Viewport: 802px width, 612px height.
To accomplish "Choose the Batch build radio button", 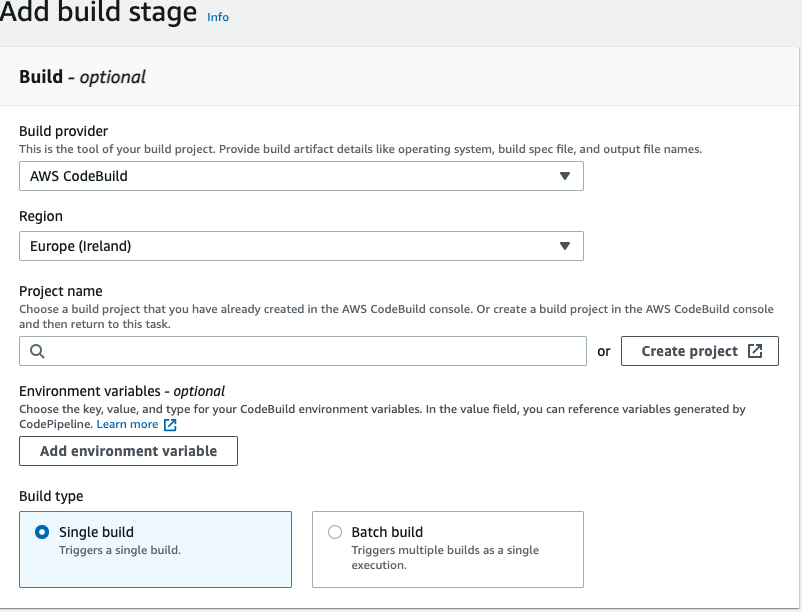I will tap(335, 532).
